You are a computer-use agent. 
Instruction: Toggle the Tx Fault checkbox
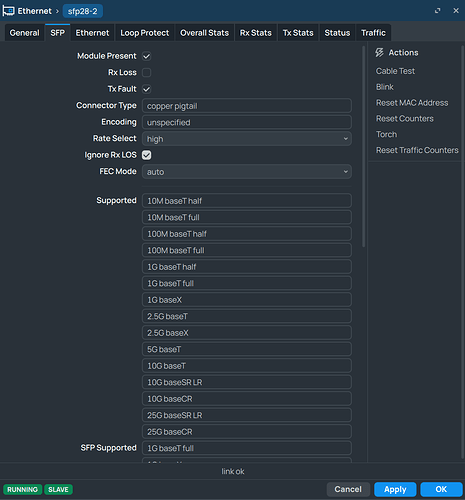pos(147,89)
